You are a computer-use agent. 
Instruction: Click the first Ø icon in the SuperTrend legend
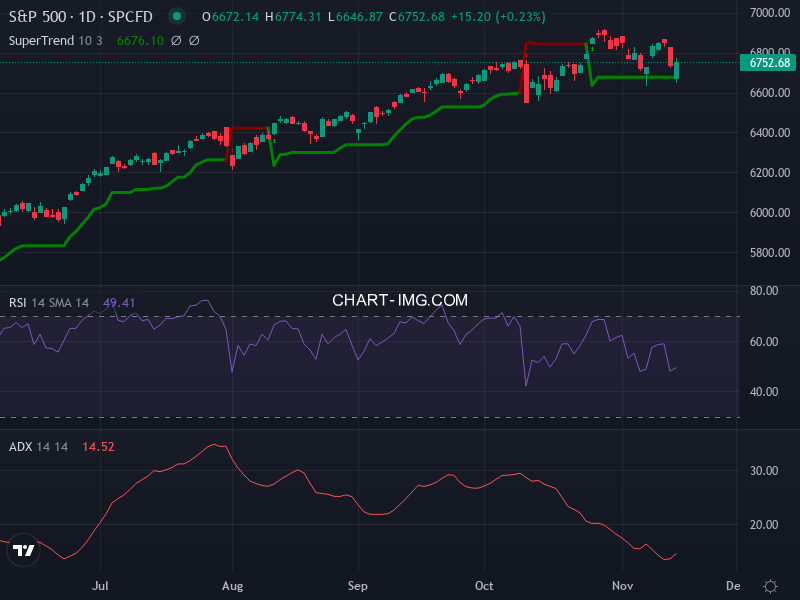coord(174,41)
